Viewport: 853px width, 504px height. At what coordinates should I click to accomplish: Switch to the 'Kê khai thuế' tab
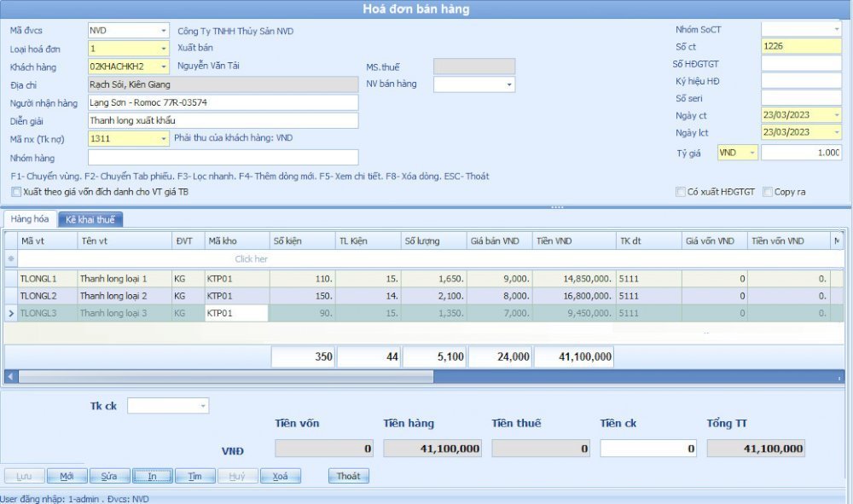click(x=90, y=219)
